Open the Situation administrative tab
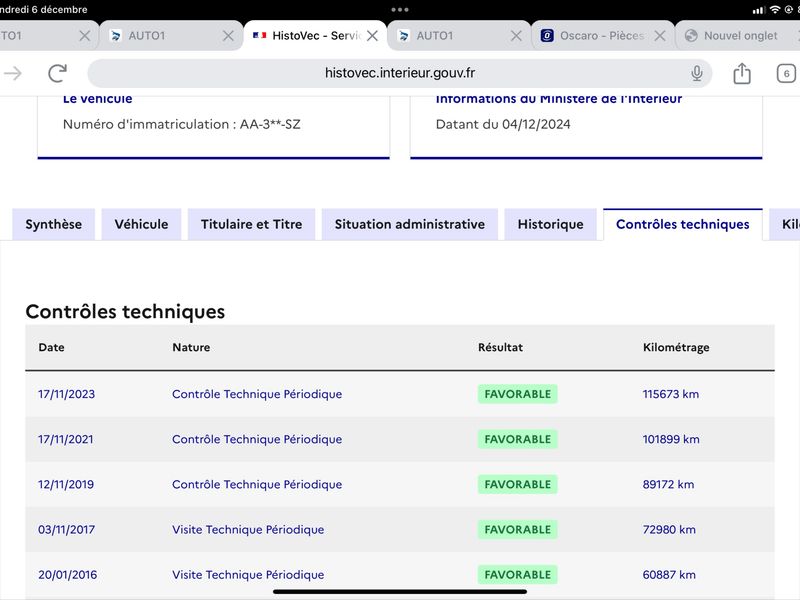 [x=410, y=224]
